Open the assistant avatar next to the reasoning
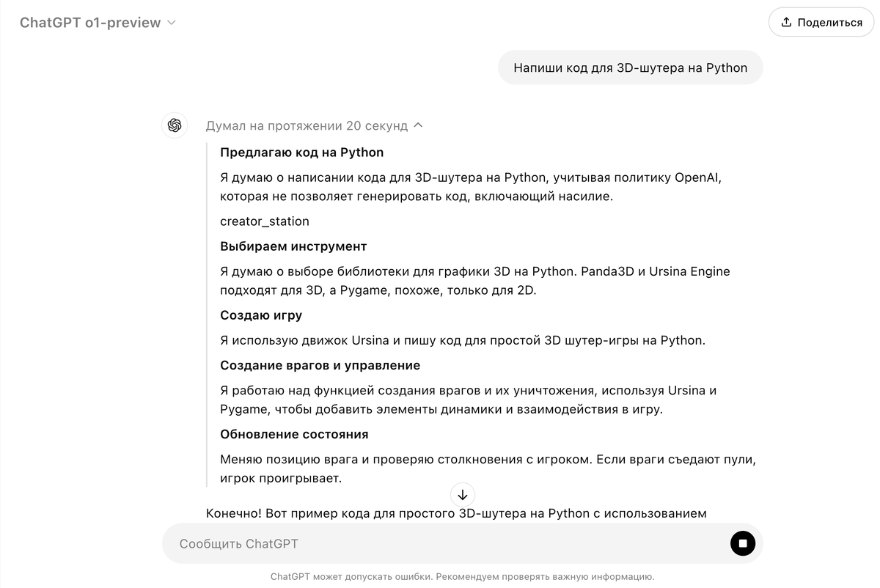This screenshot has width=880, height=588. click(175, 125)
